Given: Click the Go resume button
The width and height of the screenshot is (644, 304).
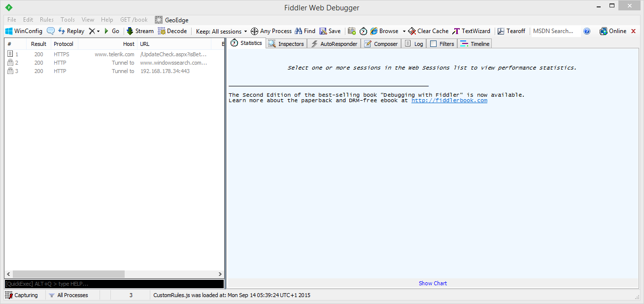Looking at the screenshot, I should (x=111, y=31).
